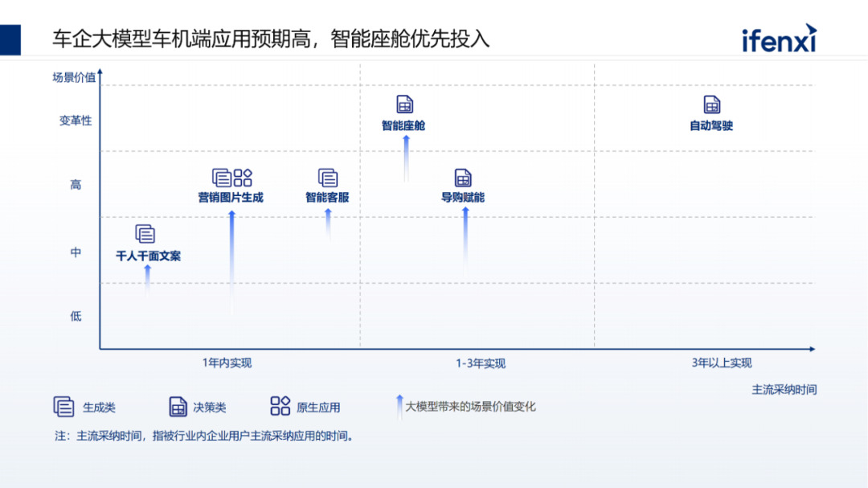The width and height of the screenshot is (868, 488).
Task: Click the blue square beside the title
Action: click(x=10, y=40)
